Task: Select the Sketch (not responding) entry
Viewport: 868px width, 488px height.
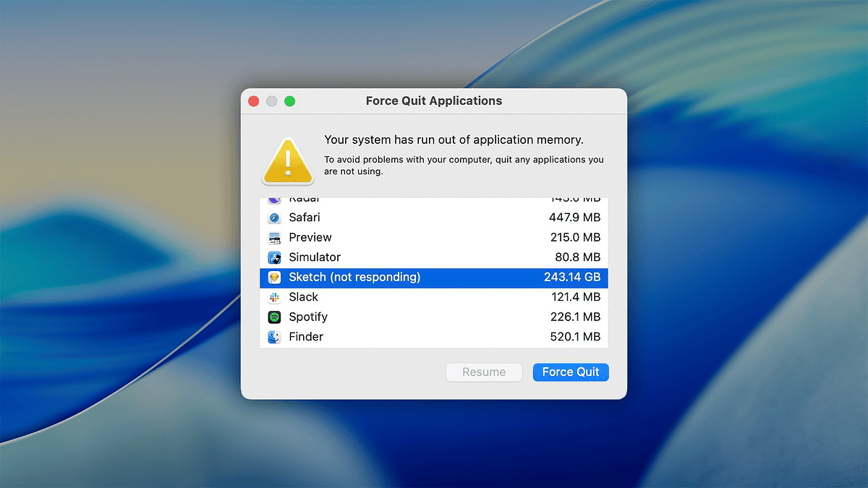Action: 434,277
